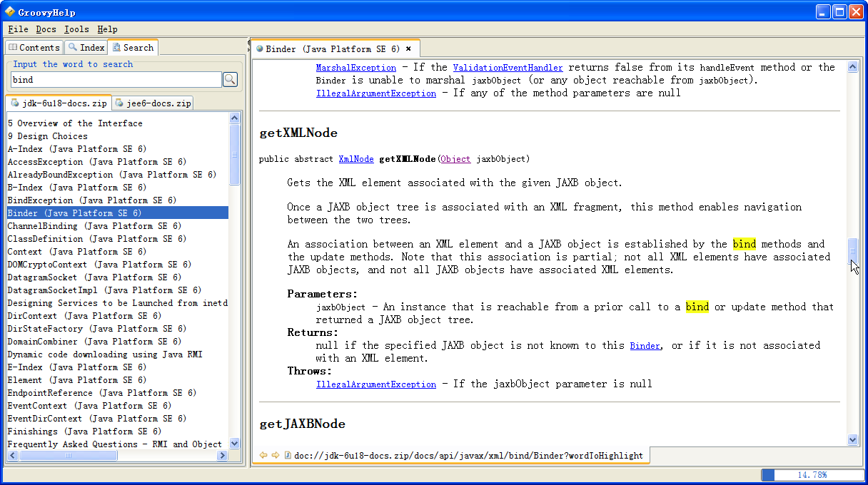Open the Object parameter type link

click(x=455, y=158)
